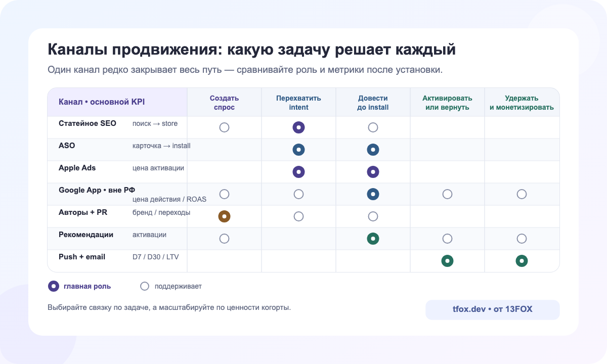Click the brown Авторы + PR dot under Создать спрос
Screen dimensions: 607x364
(x=225, y=216)
